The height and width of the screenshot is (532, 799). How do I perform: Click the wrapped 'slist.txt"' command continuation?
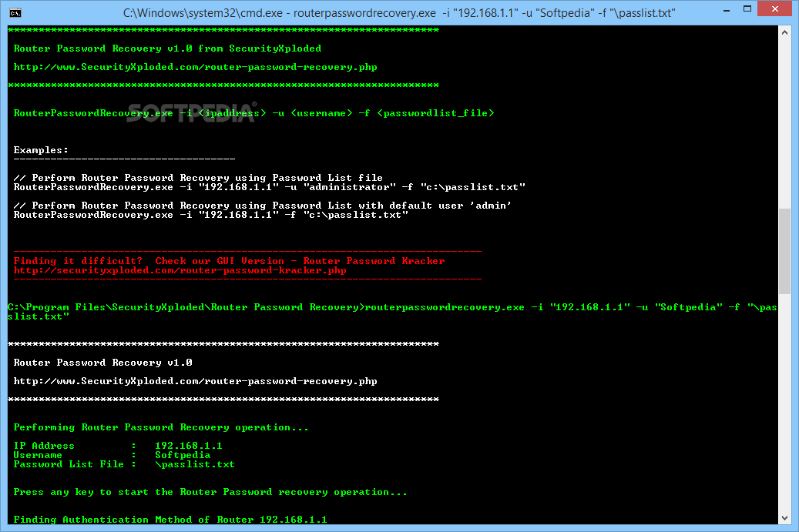pyautogui.click(x=39, y=316)
